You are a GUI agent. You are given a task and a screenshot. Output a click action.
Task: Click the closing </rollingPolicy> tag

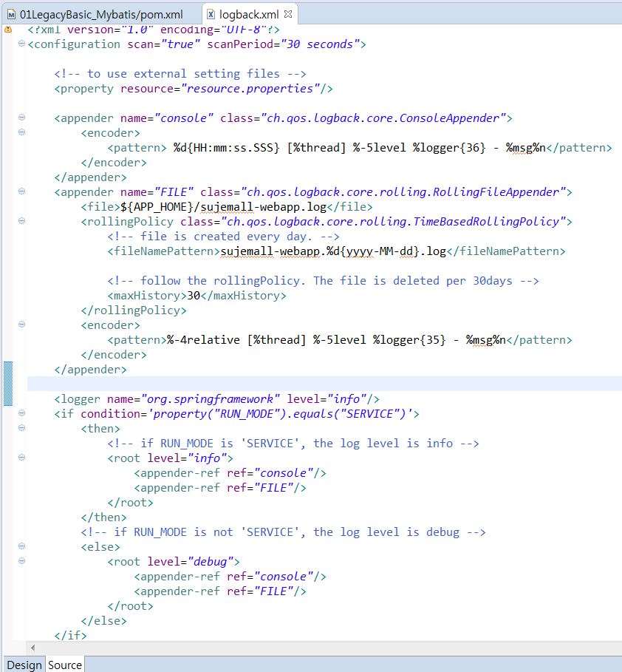point(134,310)
